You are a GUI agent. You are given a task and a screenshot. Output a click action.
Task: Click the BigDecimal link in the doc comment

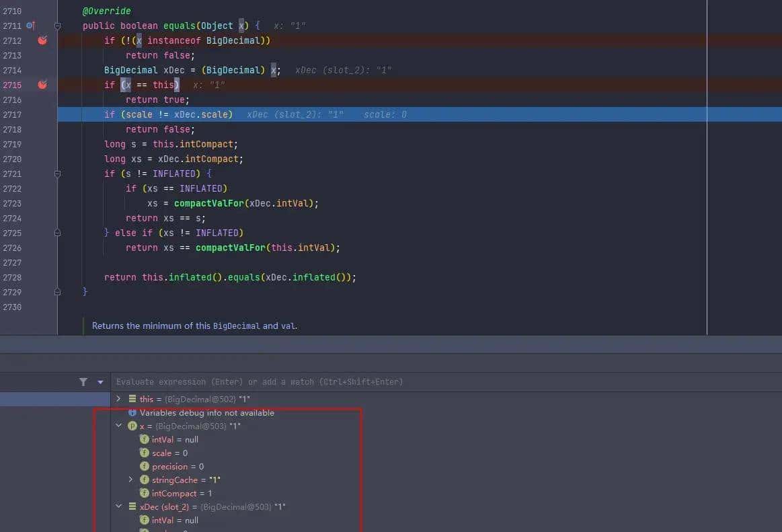(237, 326)
